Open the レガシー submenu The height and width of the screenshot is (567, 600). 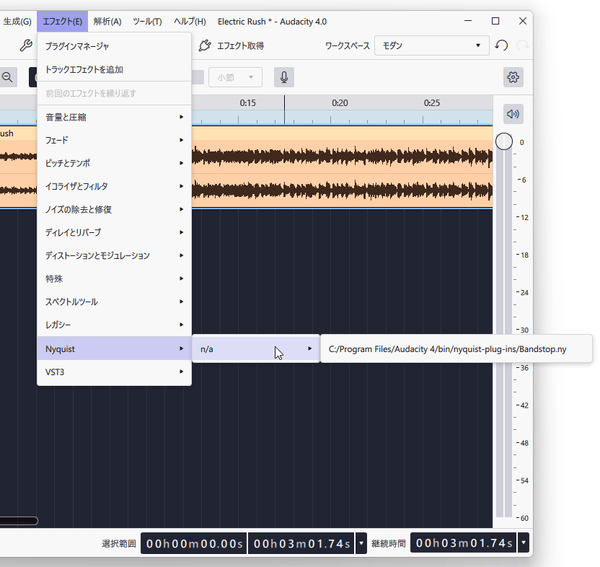click(x=114, y=325)
